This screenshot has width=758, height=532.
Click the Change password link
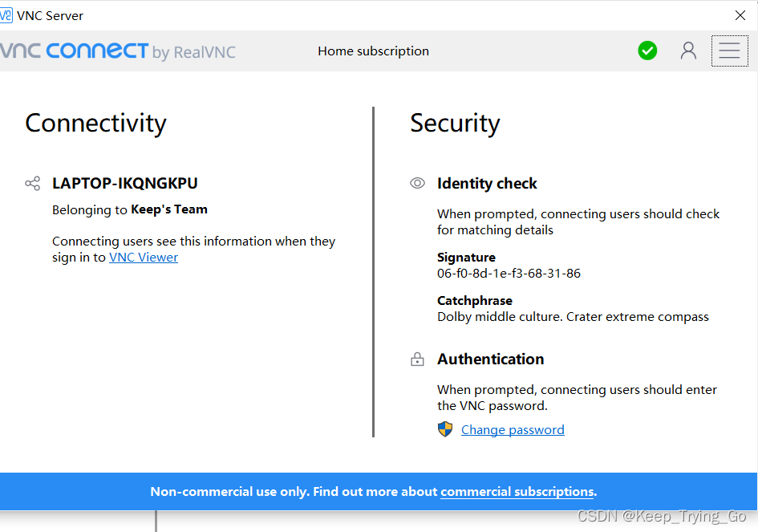point(513,429)
